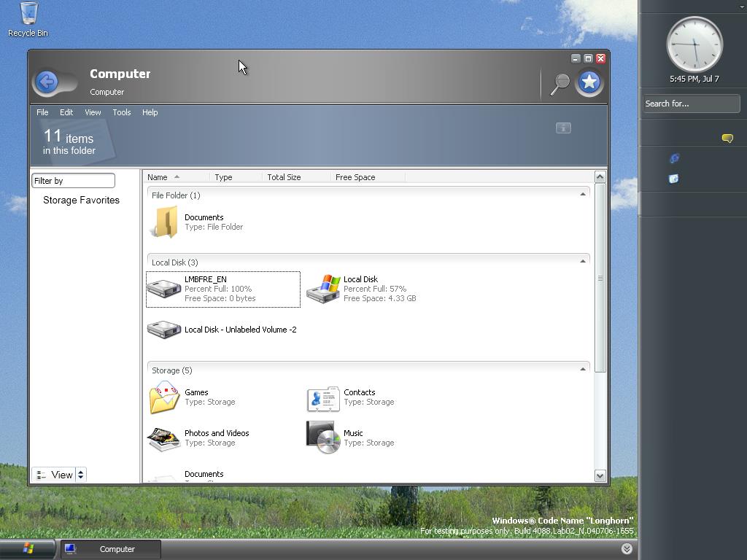
Task: Click the 'Percent Full: 100%' text
Action: coord(218,289)
